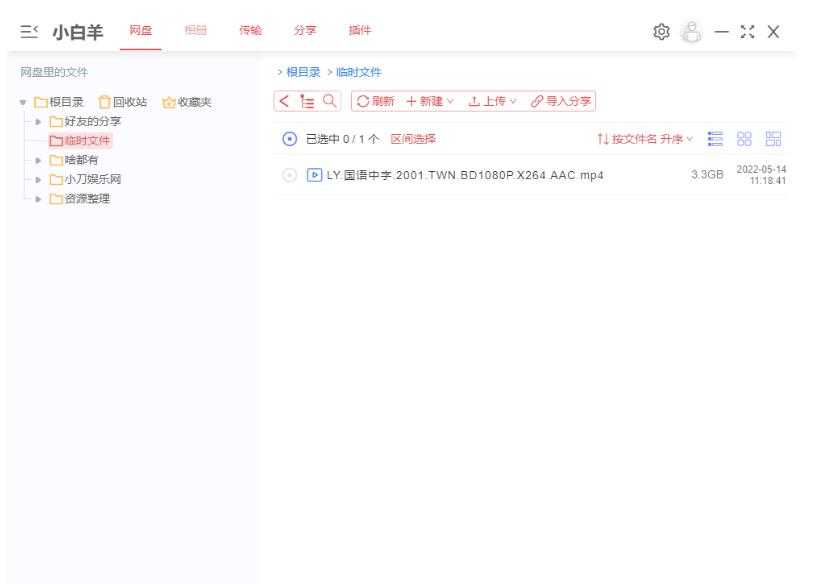Switch to detailed list view icon
815x584 pixels.
click(715, 140)
